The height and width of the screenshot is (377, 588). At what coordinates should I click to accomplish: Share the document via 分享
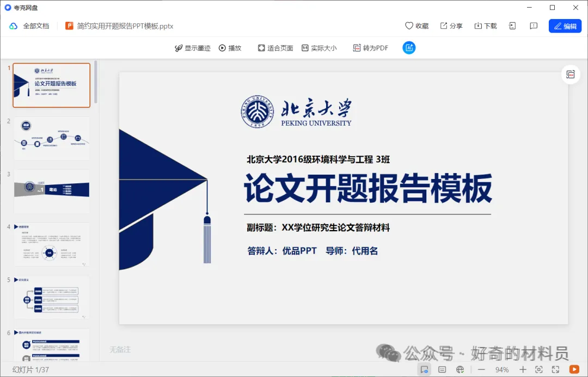451,26
